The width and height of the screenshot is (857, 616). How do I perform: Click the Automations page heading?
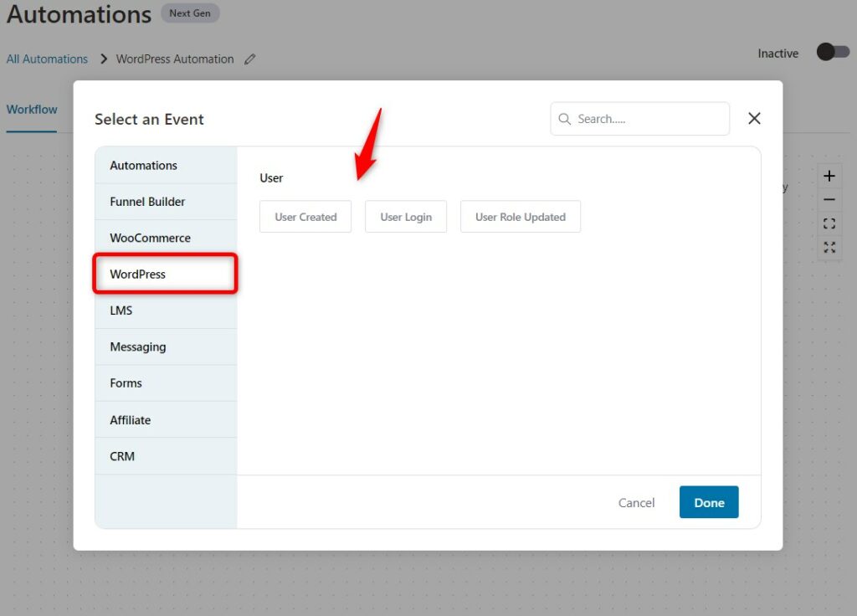coord(79,14)
